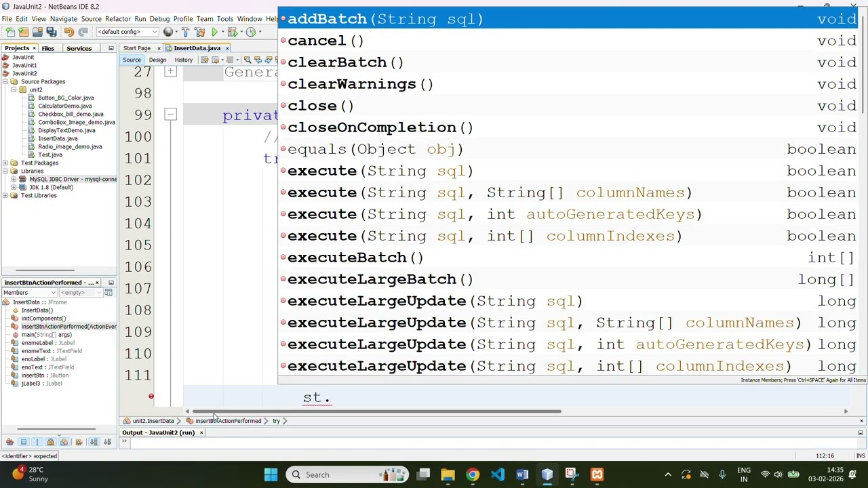The height and width of the screenshot is (488, 868).
Task: Open File Explorer from the taskbar
Action: [448, 474]
